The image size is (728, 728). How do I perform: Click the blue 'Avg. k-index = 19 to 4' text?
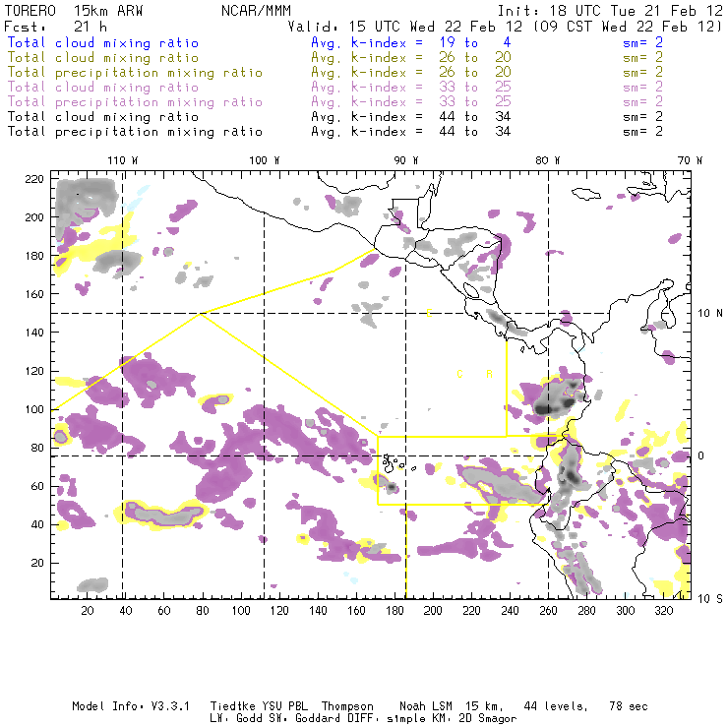[x=411, y=42]
